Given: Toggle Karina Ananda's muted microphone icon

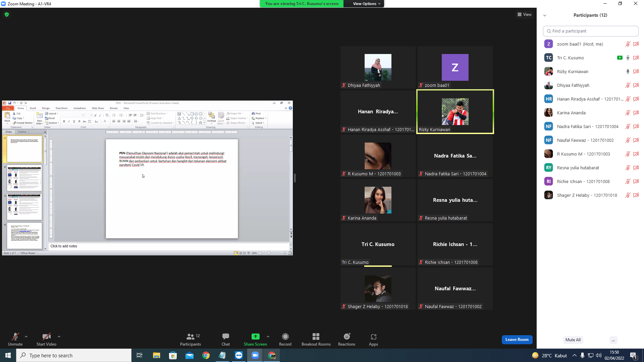Looking at the screenshot, I should click(628, 113).
